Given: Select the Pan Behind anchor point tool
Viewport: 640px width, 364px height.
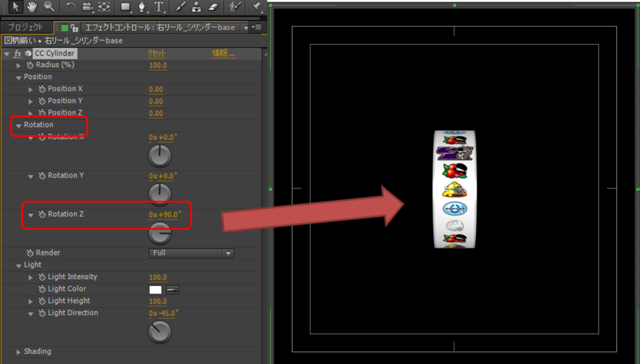Looking at the screenshot, I should [x=104, y=7].
